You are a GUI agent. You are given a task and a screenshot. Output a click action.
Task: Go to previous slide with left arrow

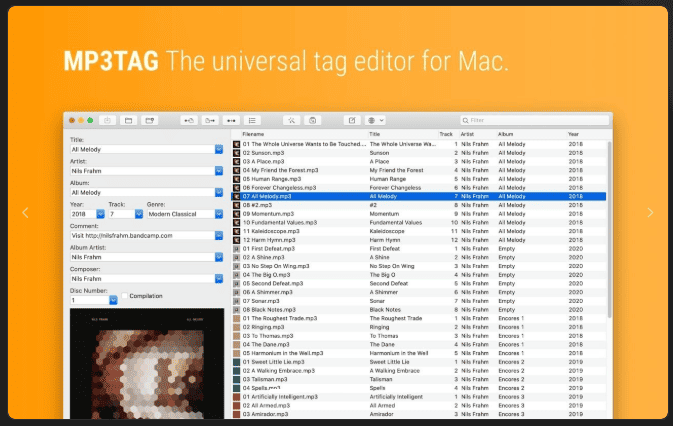[25, 212]
